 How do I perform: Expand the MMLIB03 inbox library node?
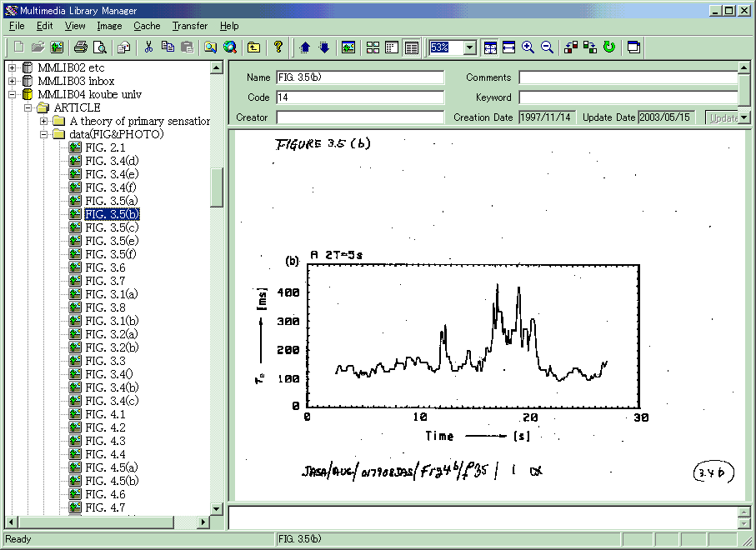(x=13, y=81)
